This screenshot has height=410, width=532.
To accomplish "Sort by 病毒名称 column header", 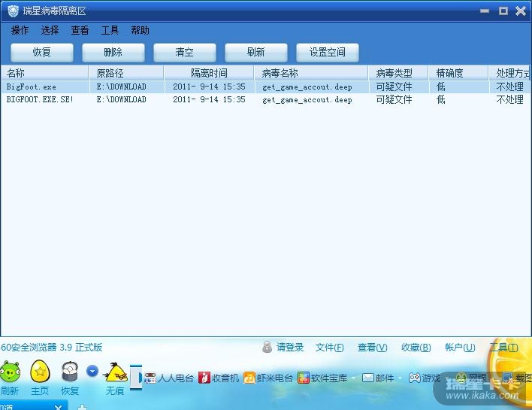I will [x=311, y=73].
